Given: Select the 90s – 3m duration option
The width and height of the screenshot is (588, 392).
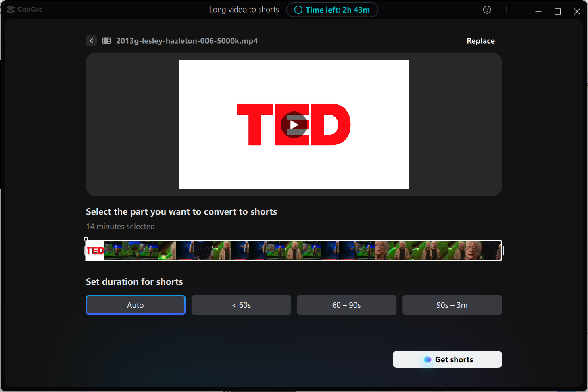Looking at the screenshot, I should pyautogui.click(x=452, y=305).
